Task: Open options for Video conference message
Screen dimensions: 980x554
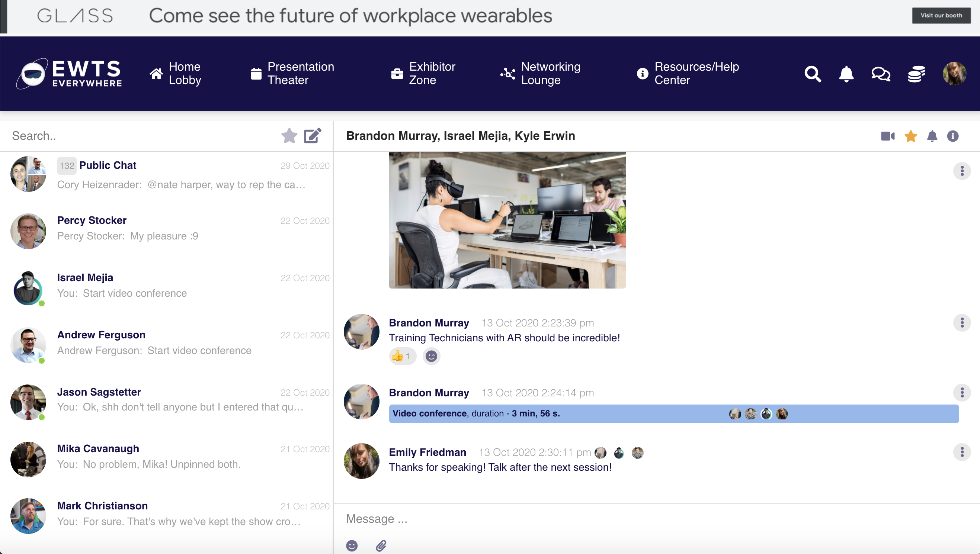Action: [962, 392]
